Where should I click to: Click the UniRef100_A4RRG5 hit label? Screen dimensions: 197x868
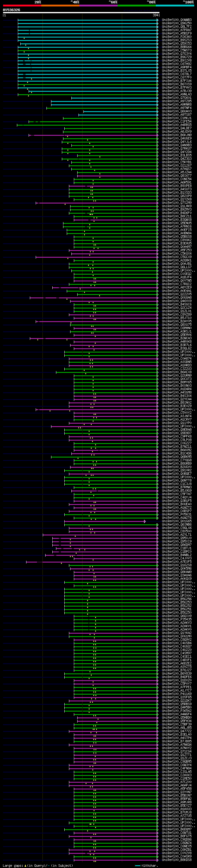177,125
